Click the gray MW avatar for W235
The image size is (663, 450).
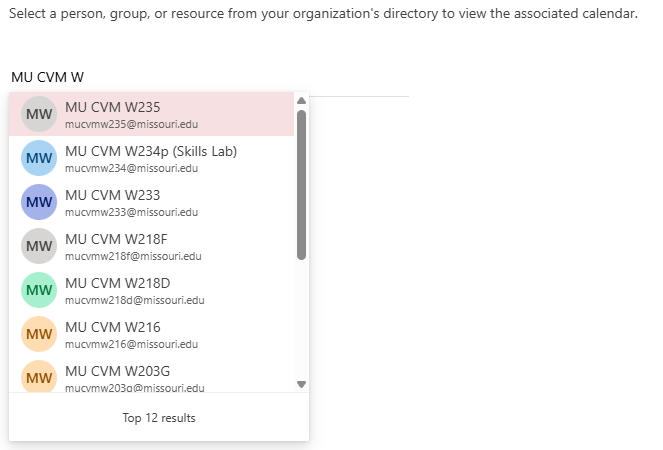coord(39,114)
